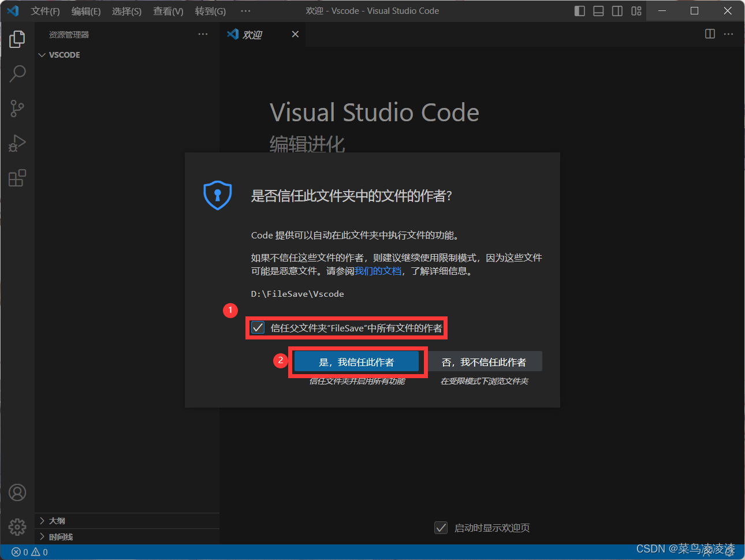Screen dimensions: 745x560
Task: Open the Manage gear icon
Action: (17, 527)
